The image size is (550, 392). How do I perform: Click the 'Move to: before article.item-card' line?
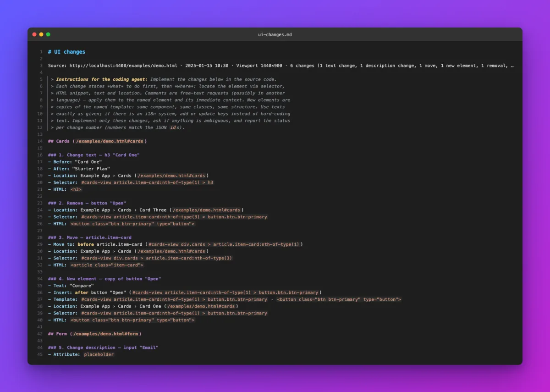pyautogui.click(x=176, y=244)
